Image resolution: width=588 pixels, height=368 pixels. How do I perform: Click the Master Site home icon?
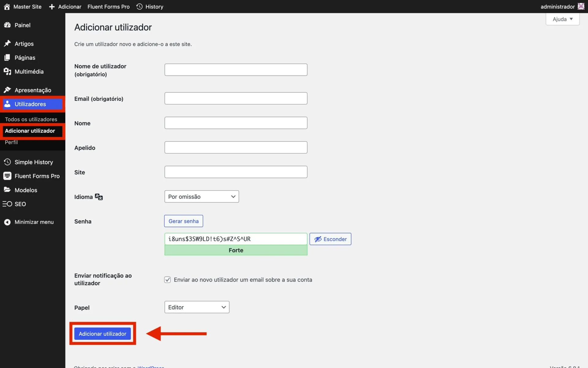pos(7,7)
